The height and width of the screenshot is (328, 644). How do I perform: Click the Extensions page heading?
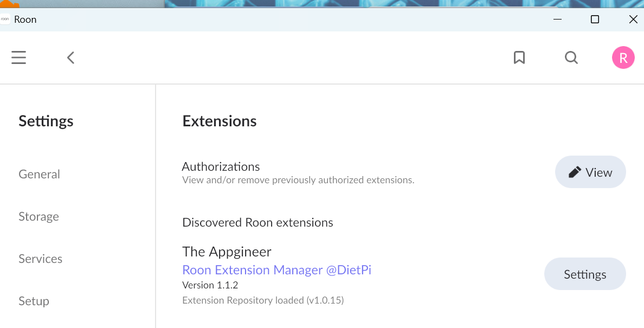[220, 121]
